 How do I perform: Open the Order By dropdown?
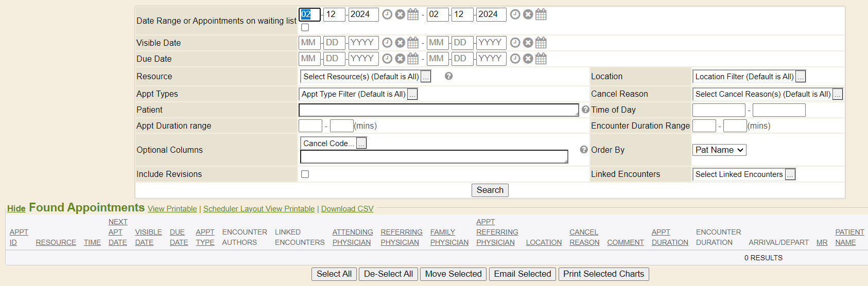(x=719, y=150)
